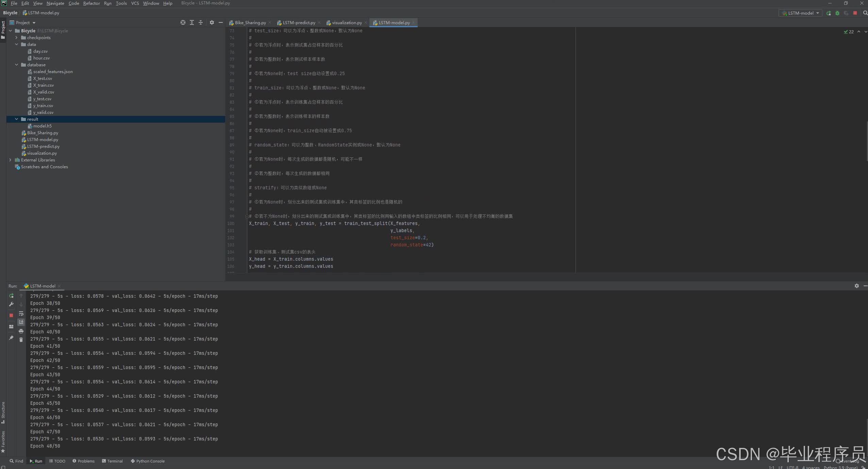Click the Print icon in Run console
The width and height of the screenshot is (868, 469).
[21, 331]
